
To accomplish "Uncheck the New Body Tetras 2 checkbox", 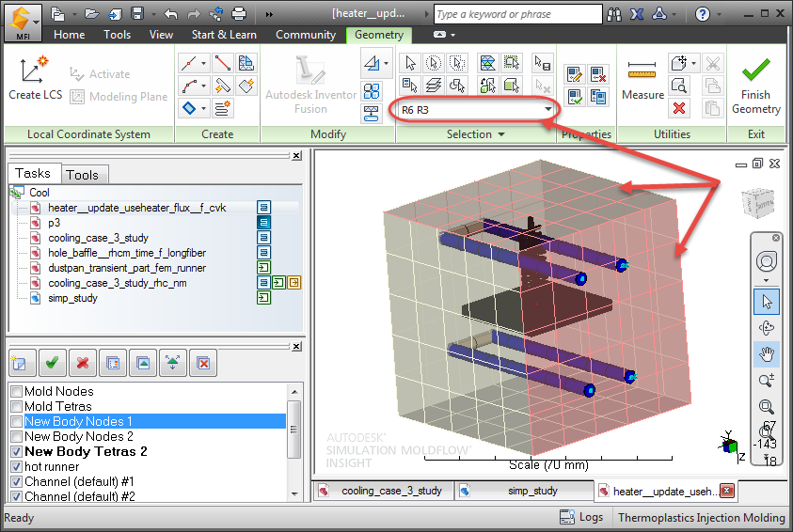I will (16, 452).
